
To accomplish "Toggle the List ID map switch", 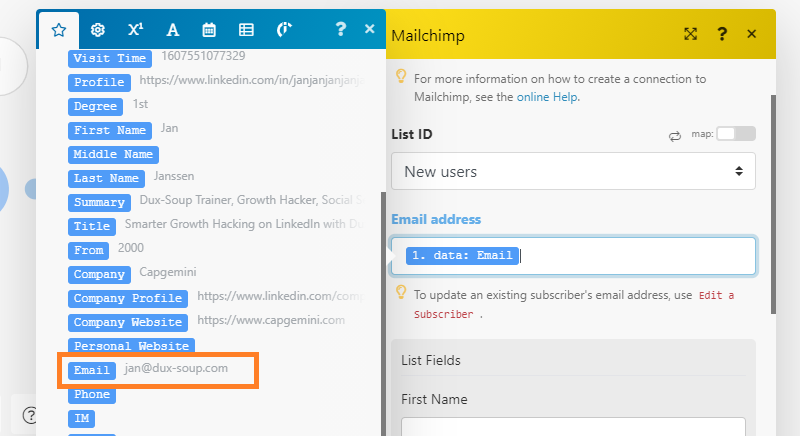I will (736, 134).
